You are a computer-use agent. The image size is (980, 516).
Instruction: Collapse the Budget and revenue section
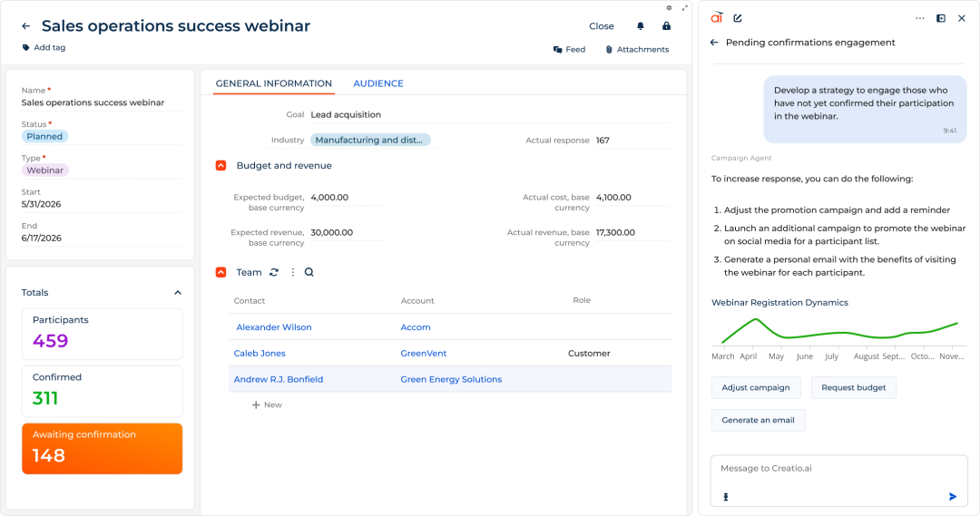(x=220, y=166)
